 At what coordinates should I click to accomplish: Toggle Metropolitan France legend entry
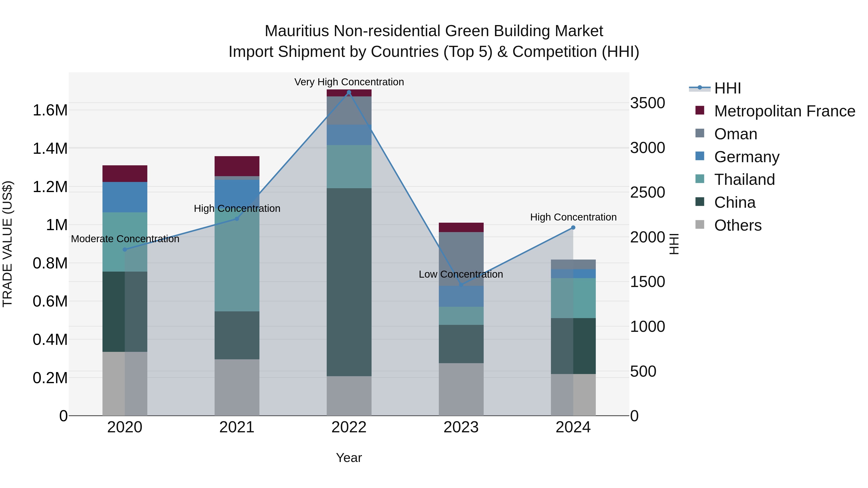click(775, 111)
